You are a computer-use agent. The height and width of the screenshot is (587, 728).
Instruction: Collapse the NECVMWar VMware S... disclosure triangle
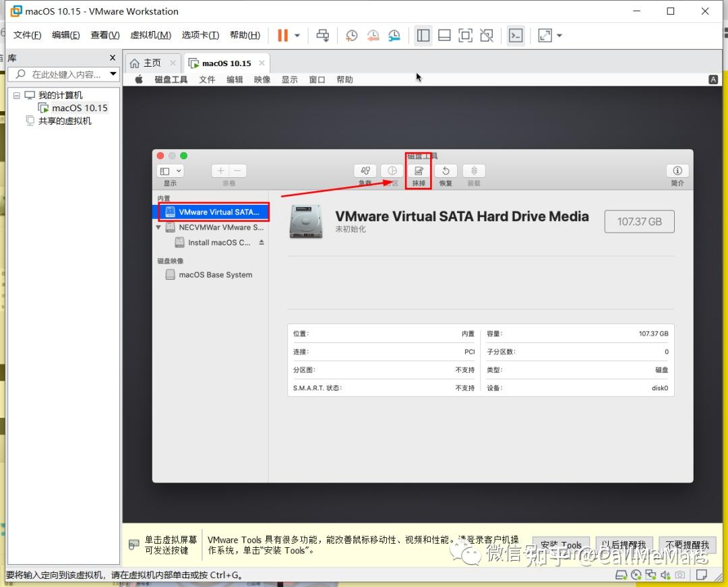tap(158, 227)
